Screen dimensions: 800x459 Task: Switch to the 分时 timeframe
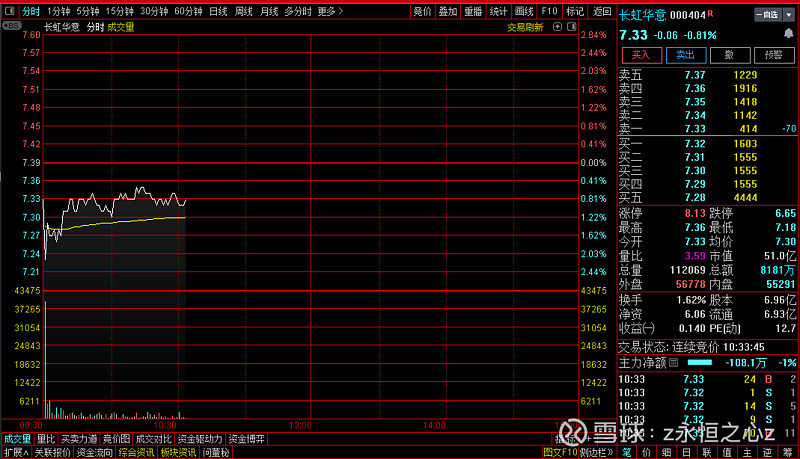(31, 11)
